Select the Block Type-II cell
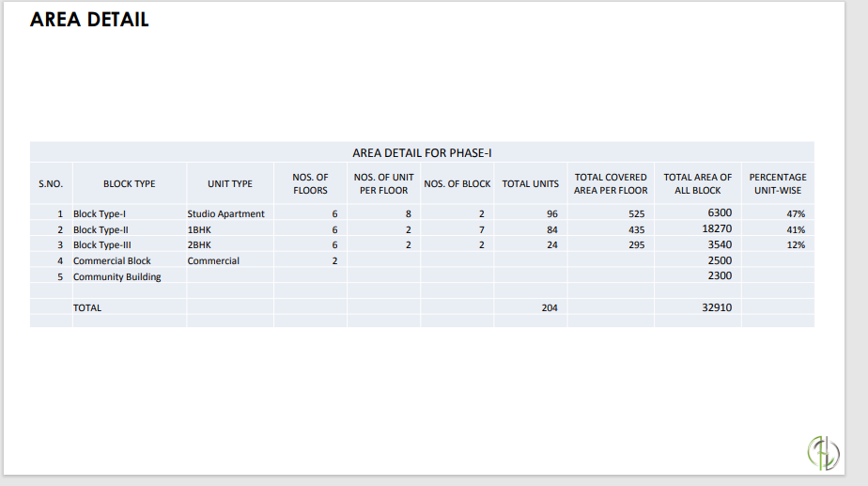This screenshot has width=868, height=486. 101,229
